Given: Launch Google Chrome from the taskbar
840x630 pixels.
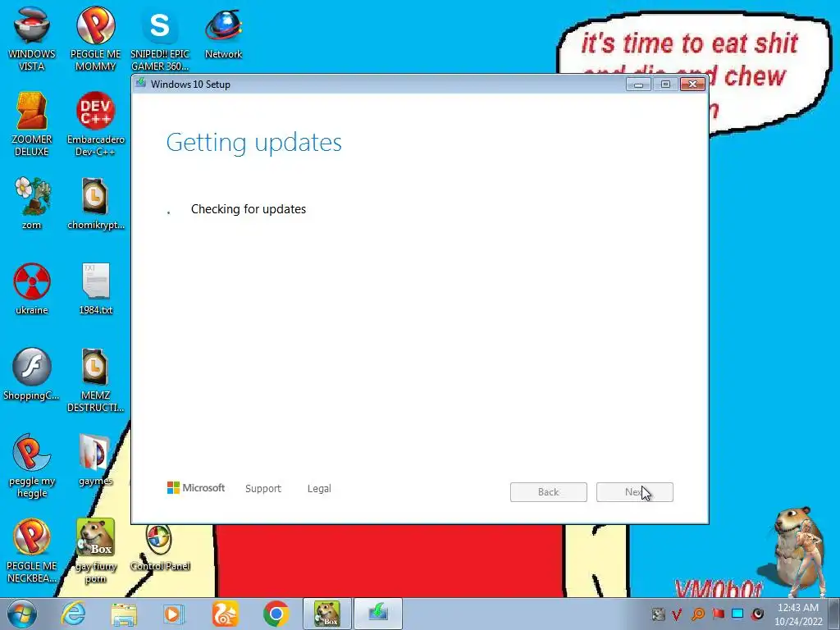Looking at the screenshot, I should coord(276,614).
